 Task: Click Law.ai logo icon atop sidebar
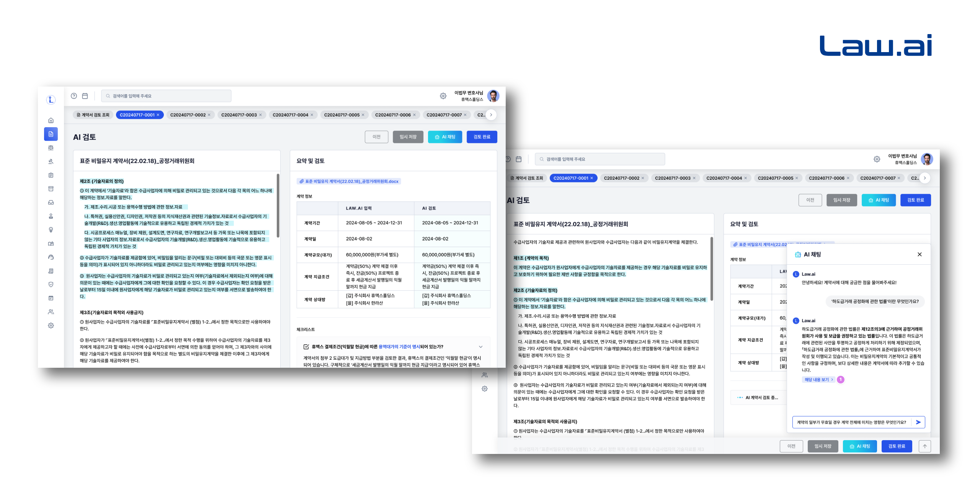tap(51, 100)
